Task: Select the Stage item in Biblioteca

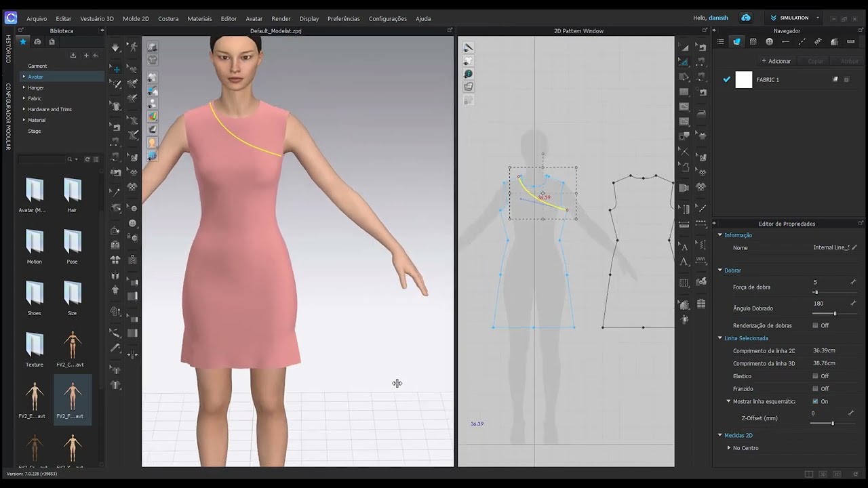Action: click(x=34, y=131)
